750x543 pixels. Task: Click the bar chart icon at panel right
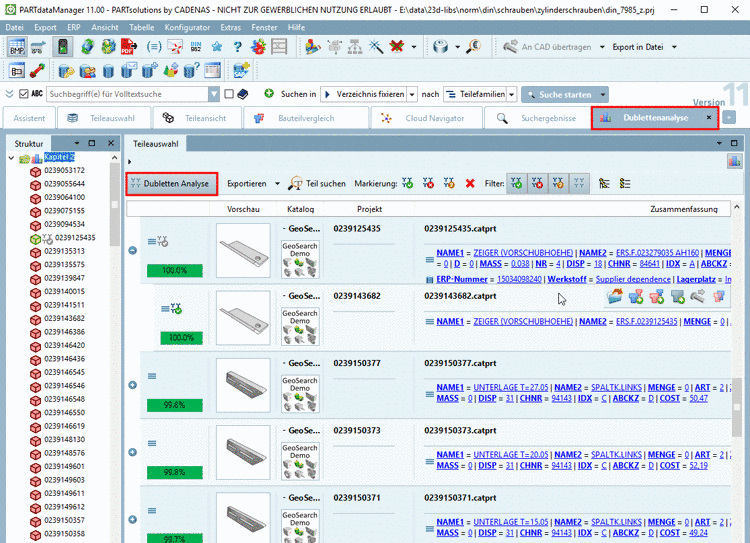tap(734, 160)
